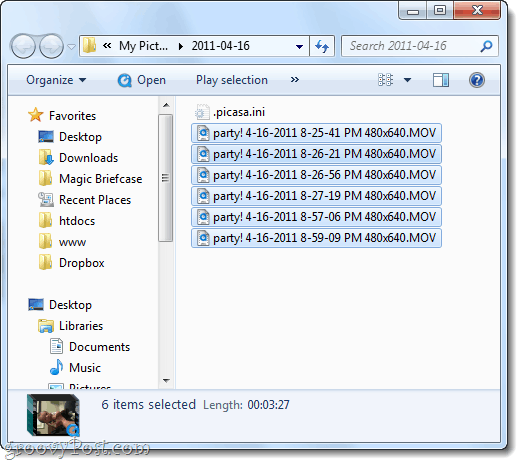Screen dimensions: 523x465
Task: Click the video thumbnail in details pane
Action: [53, 415]
